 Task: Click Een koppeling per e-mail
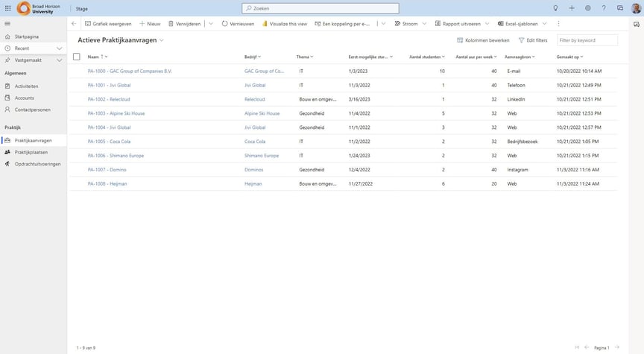point(342,24)
